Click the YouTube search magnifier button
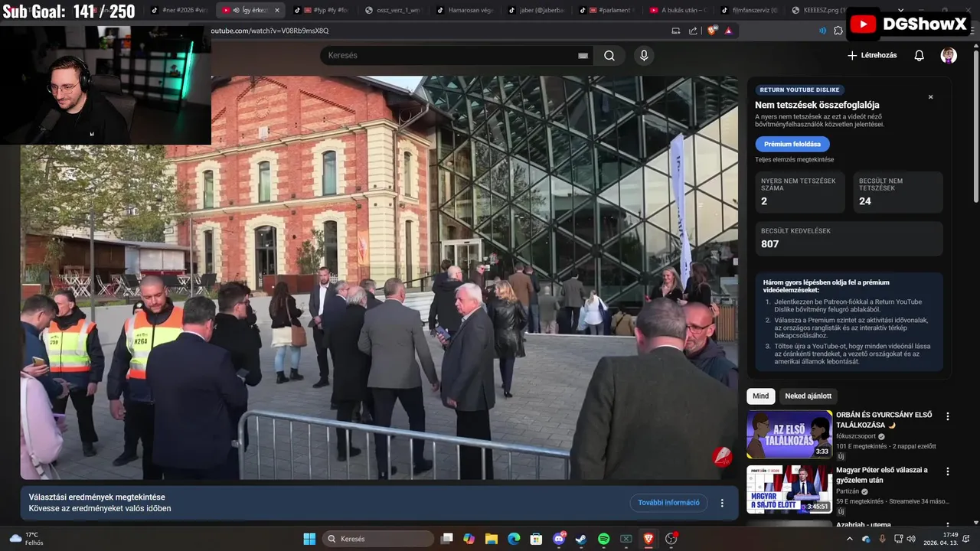The width and height of the screenshot is (980, 551). (x=609, y=55)
